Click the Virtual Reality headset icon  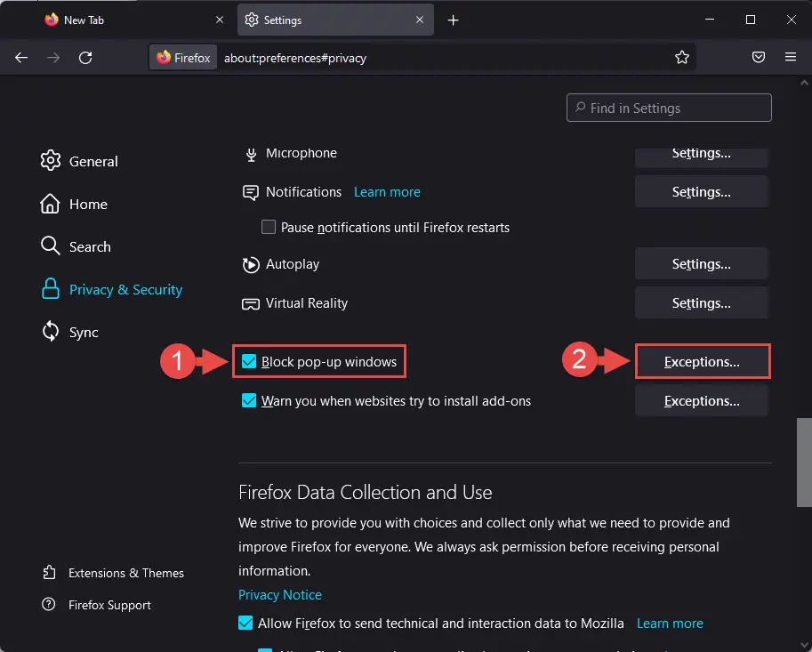pyautogui.click(x=251, y=304)
